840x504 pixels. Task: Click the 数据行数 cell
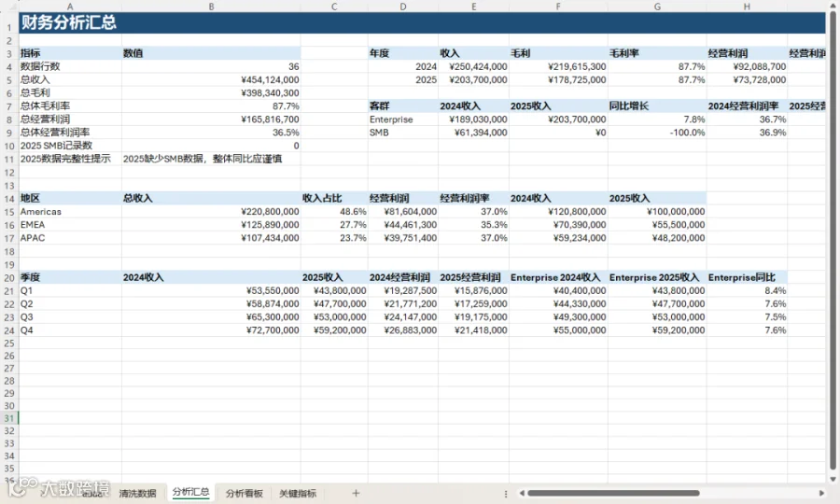70,66
